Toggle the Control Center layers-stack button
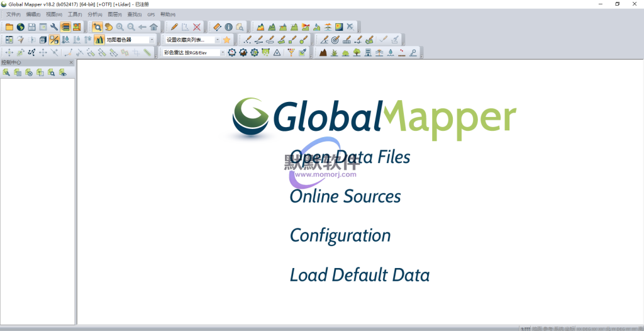This screenshot has width=644, height=331. point(65,27)
